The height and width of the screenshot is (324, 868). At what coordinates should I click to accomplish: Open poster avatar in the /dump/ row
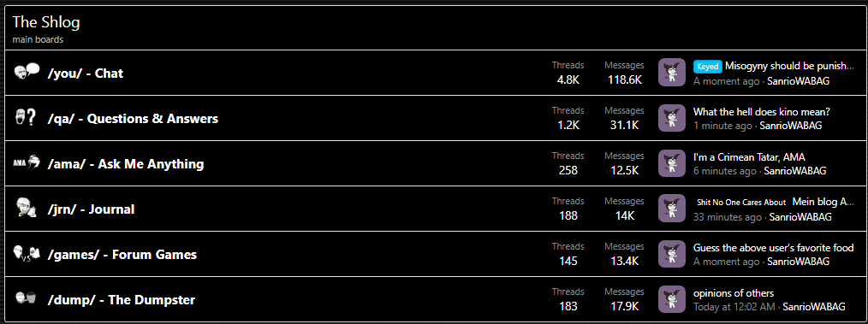671,299
